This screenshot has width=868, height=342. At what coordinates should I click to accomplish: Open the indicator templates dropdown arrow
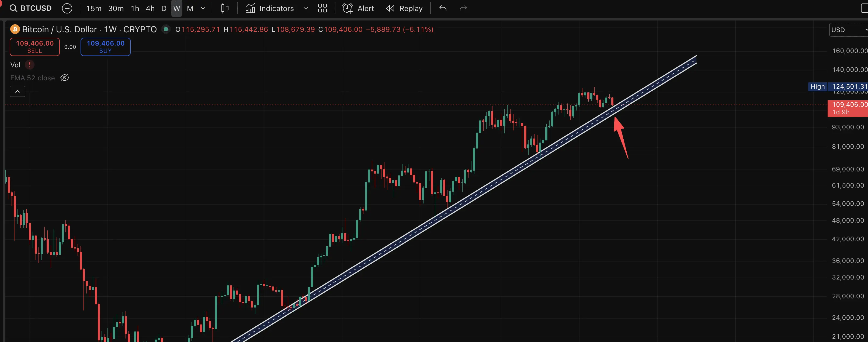pyautogui.click(x=305, y=8)
